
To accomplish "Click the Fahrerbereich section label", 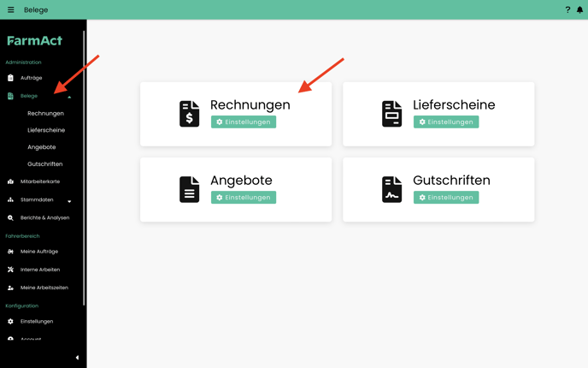I will (x=22, y=236).
